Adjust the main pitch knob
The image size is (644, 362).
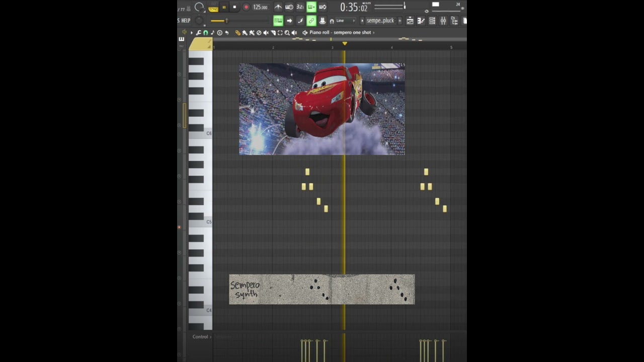tap(199, 21)
